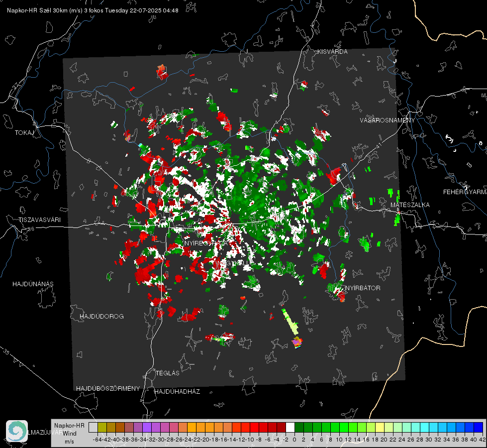
Task: Click the TOKAJ city label
Action: [24, 133]
